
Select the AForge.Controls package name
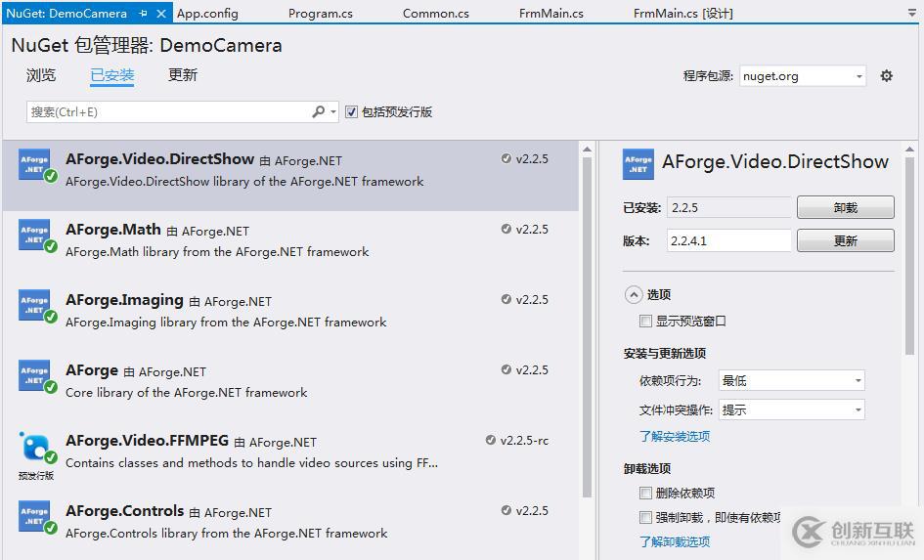click(125, 510)
